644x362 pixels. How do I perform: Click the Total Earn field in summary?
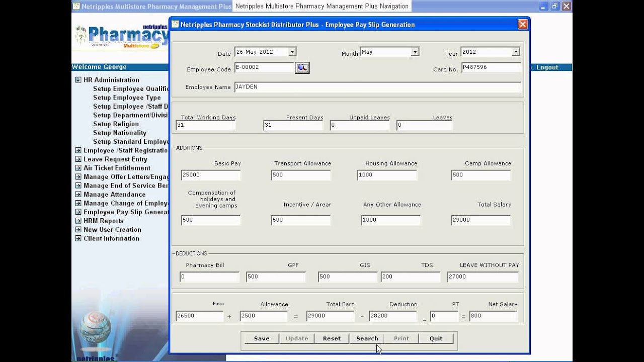point(330,316)
